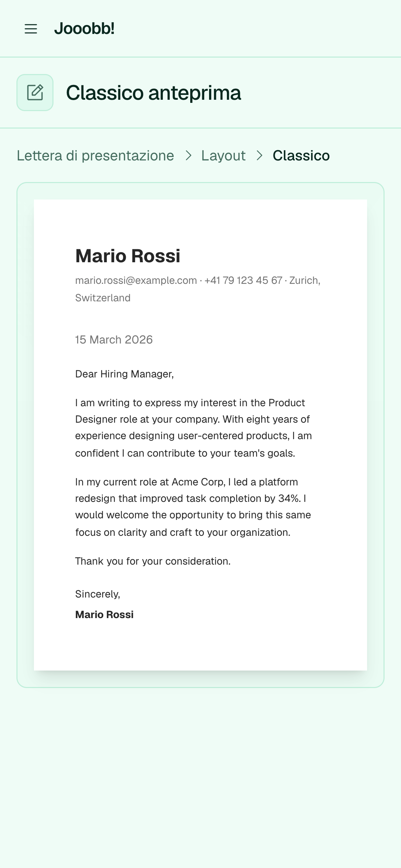Click the Classico anteprima heading
This screenshot has width=401, height=868.
154,93
